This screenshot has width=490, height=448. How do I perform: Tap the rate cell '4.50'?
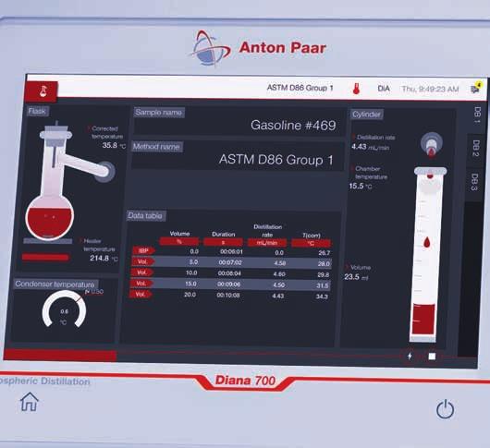pyautogui.click(x=279, y=285)
